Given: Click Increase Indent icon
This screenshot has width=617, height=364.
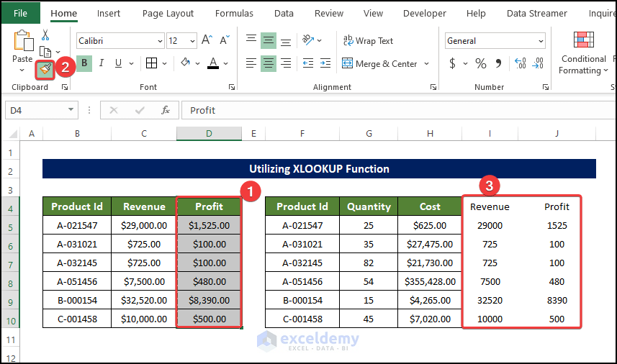Looking at the screenshot, I should point(325,63).
